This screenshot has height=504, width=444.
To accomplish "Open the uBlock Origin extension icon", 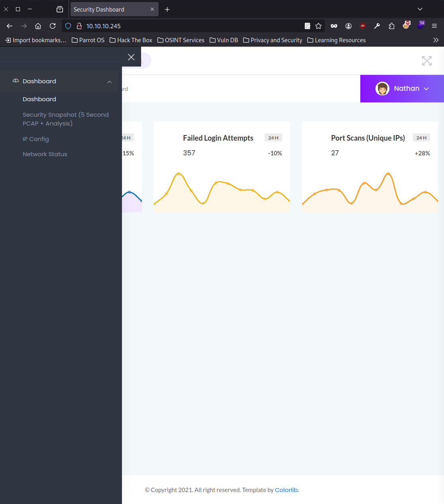I will click(x=363, y=26).
